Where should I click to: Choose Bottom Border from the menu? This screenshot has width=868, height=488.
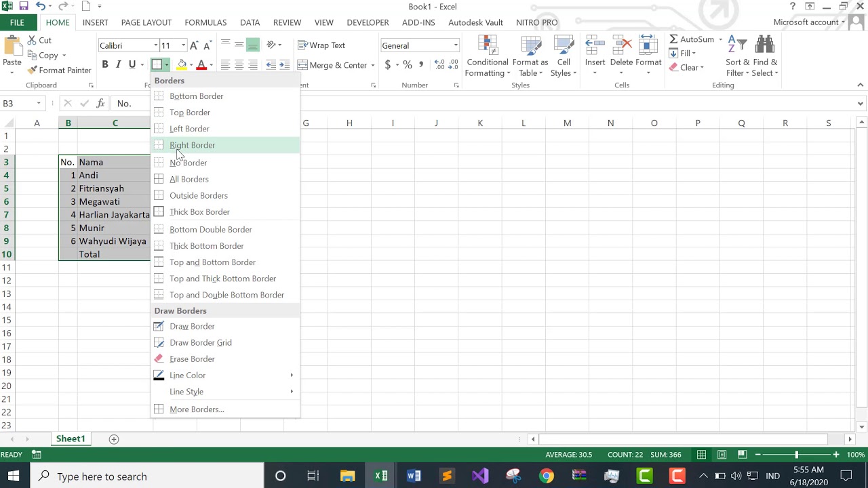[225, 96]
